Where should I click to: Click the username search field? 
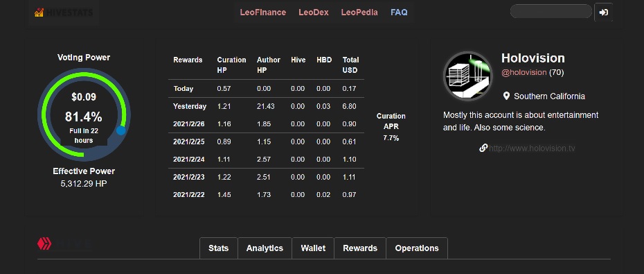551,12
